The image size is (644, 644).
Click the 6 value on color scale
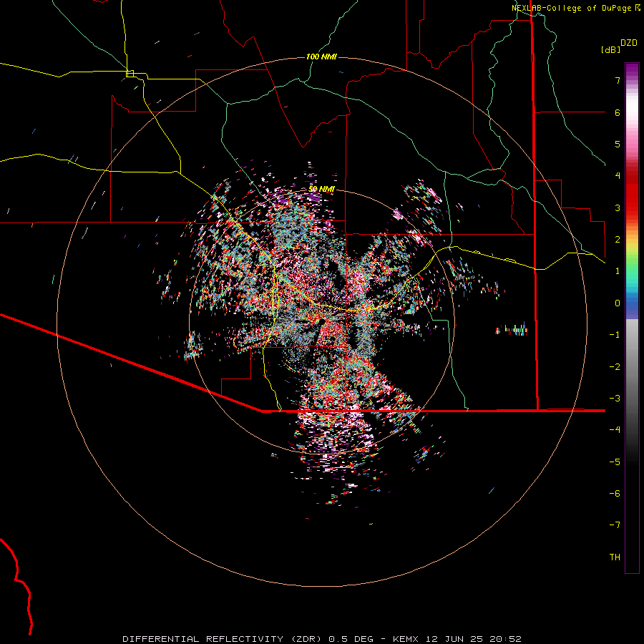(618, 112)
